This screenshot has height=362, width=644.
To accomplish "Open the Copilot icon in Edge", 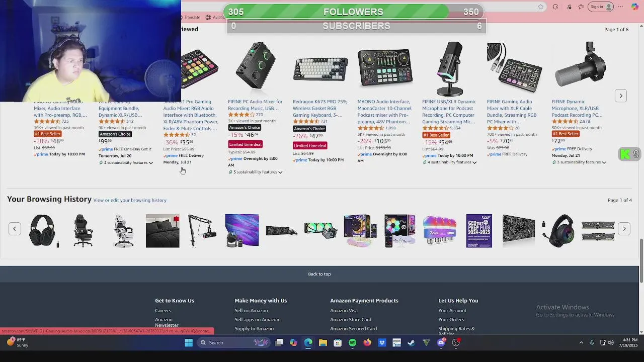I will point(634,7).
